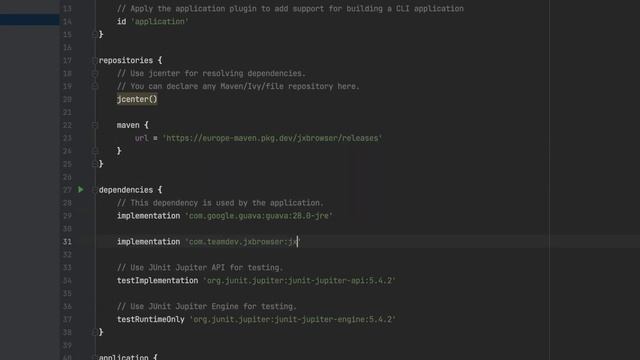640x360 pixels.
Task: Click comment 'Use JUnit Jupiter API for testing'
Action: click(x=200, y=268)
